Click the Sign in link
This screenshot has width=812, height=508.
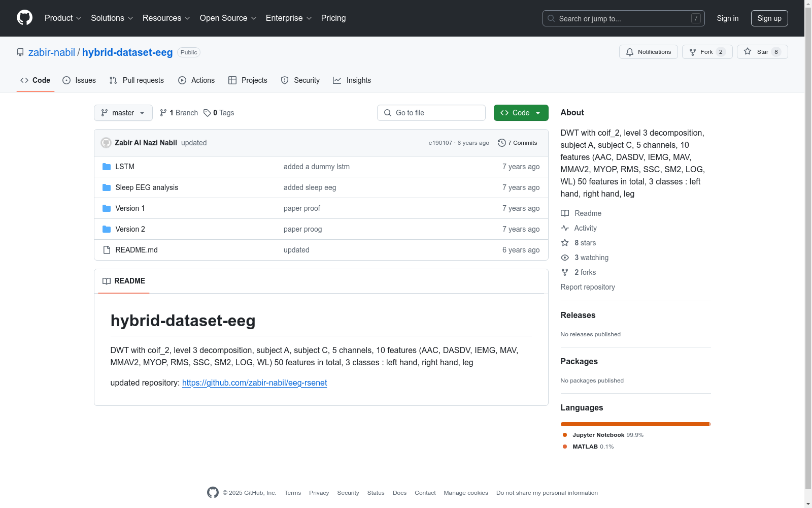(727, 18)
